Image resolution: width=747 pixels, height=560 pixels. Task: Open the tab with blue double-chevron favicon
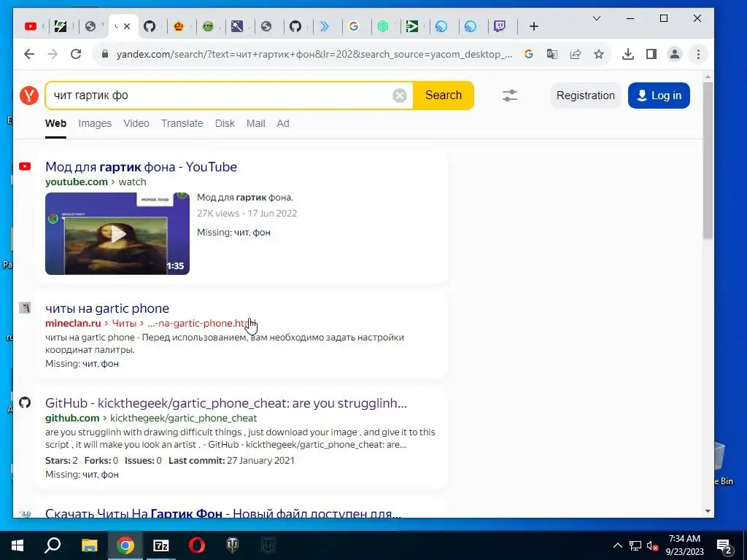[x=325, y=26]
